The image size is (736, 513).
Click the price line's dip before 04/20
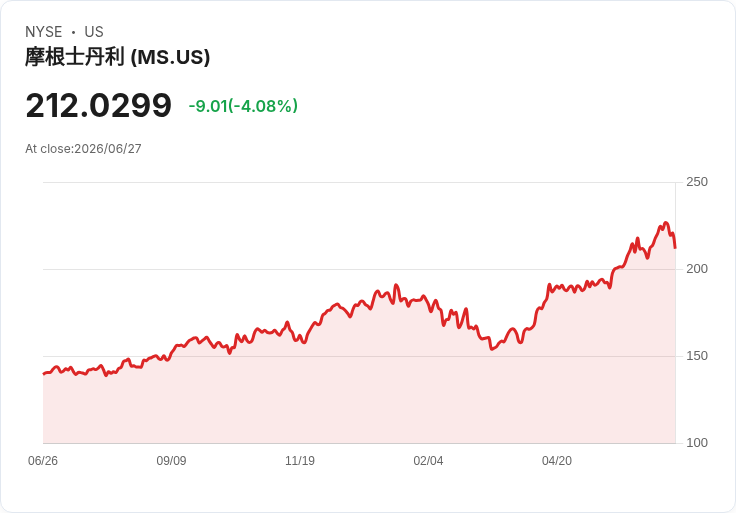[491, 349]
